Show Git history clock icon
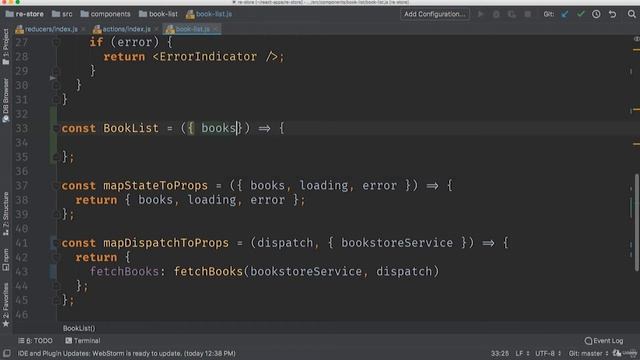Screen dimensions: 640x360 [x=596, y=14]
